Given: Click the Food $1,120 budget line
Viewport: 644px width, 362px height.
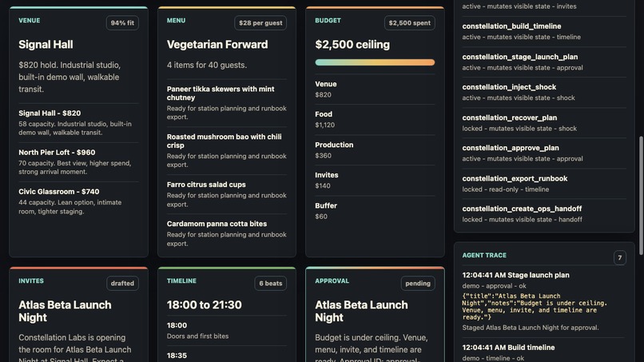Looking at the screenshot, I should [x=375, y=120].
